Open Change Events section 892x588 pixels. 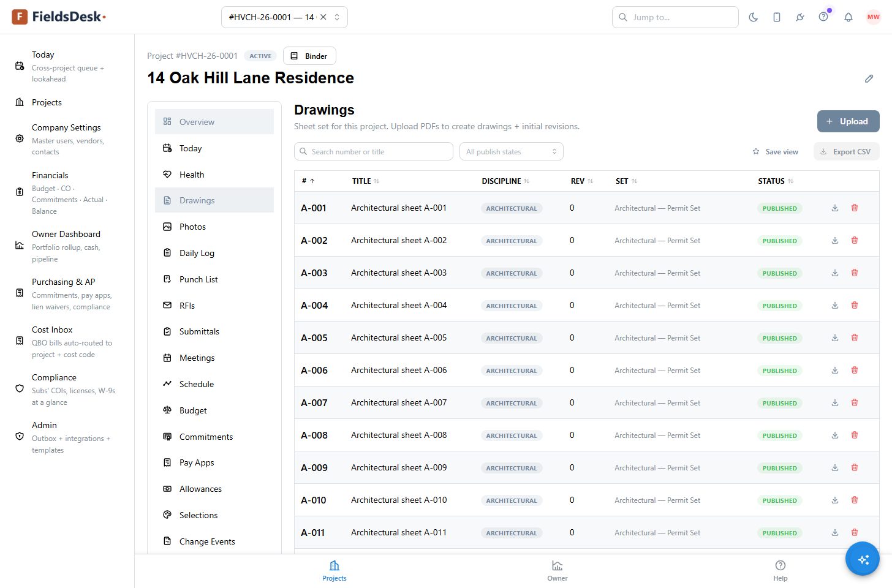[214, 541]
